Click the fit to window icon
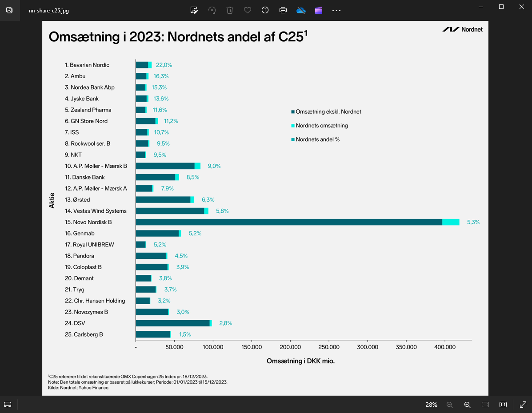 pos(485,405)
